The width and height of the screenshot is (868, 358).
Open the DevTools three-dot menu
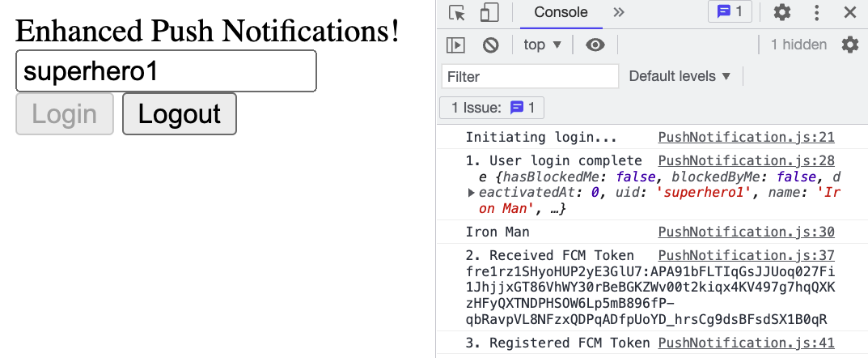[816, 12]
